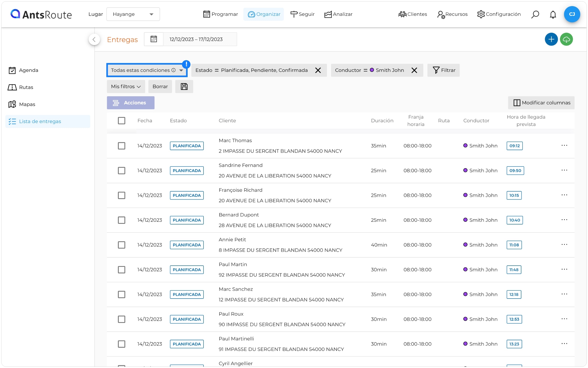This screenshot has height=368, width=588.
Task: Open more options for Marc Thomas row
Action: pos(564,145)
